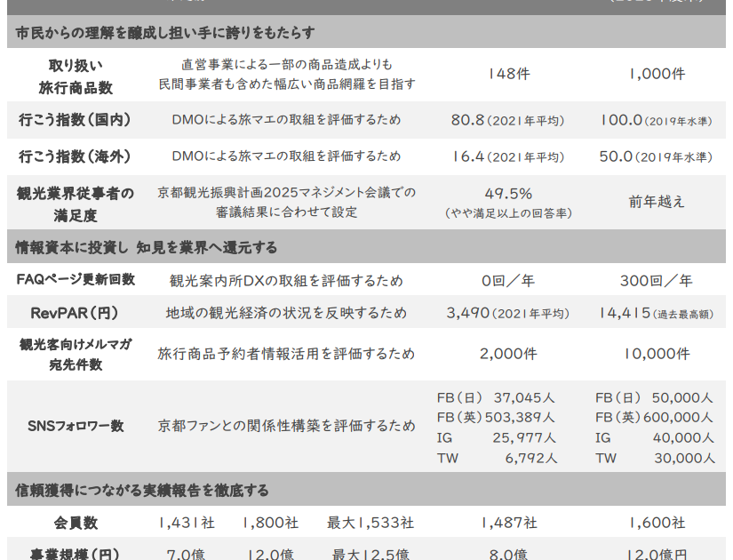Select the 50.0 (2019年水準) target value
This screenshot has height=560, width=733.
pos(656,156)
